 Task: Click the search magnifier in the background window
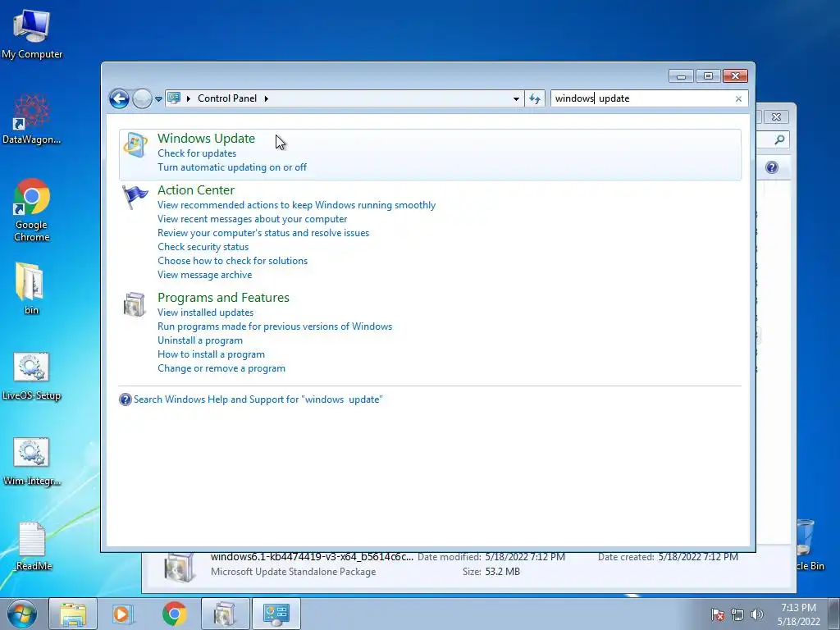coord(779,139)
